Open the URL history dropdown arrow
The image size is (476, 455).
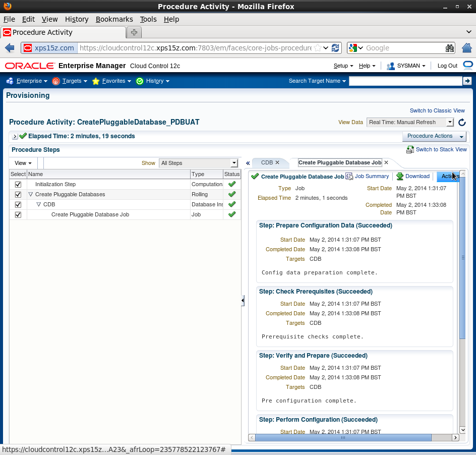click(326, 48)
